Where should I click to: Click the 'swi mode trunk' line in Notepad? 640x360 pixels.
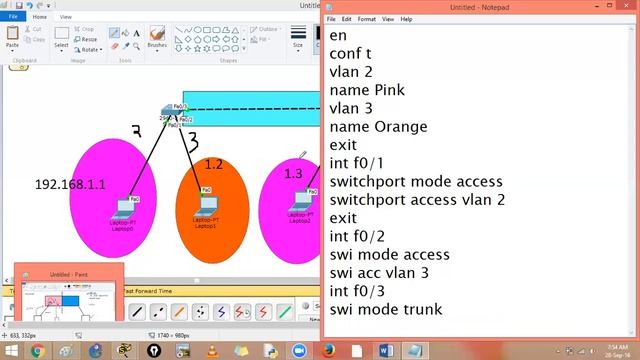[386, 309]
